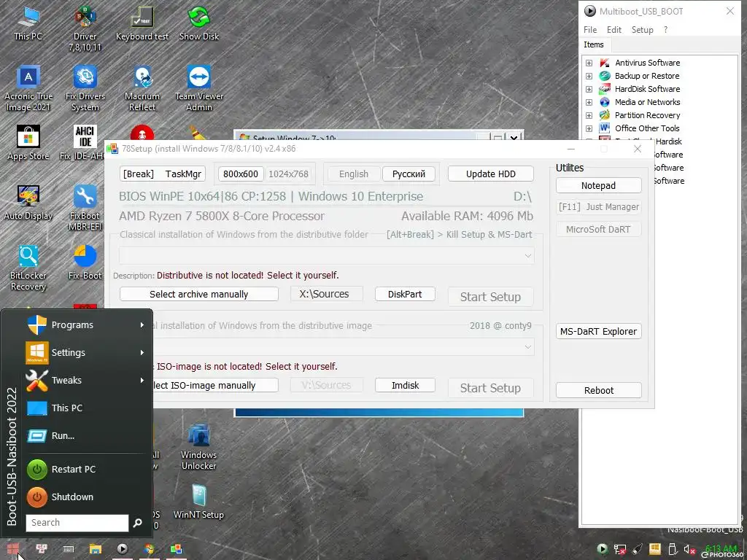This screenshot has width=747, height=560.
Task: Open file explorer folder on taskbar
Action: (96, 549)
